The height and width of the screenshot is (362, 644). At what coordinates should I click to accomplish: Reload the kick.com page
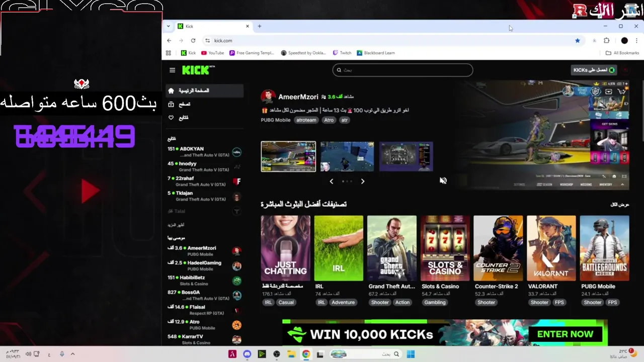[193, 41]
